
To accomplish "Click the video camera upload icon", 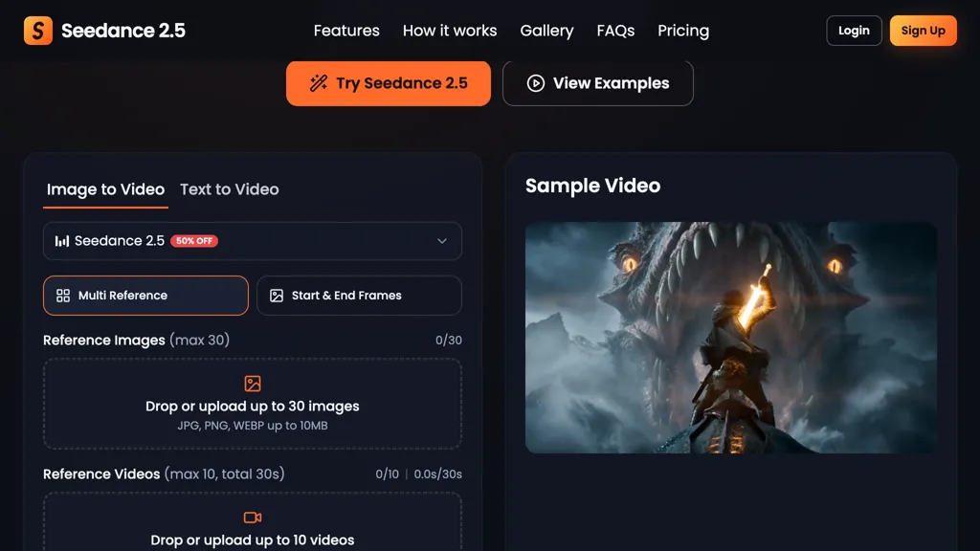I will pos(253,518).
